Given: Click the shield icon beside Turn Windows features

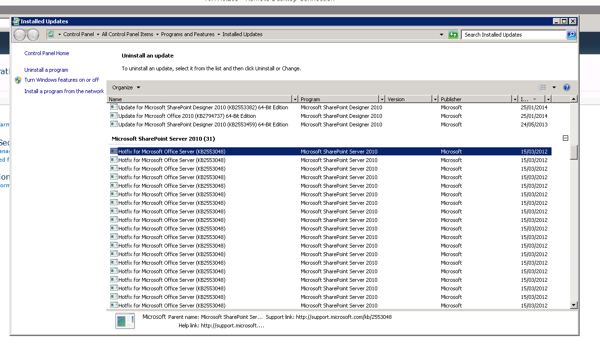Looking at the screenshot, I should [x=18, y=80].
